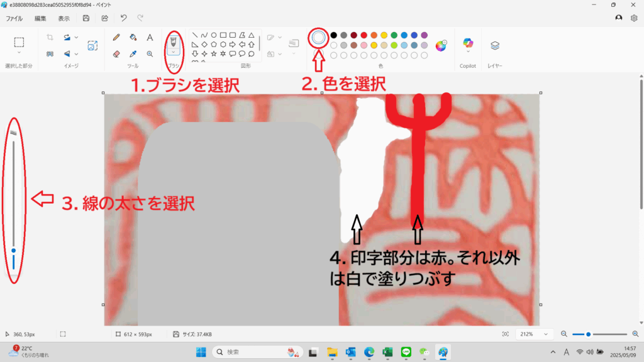
Task: Select the Fill bucket tool
Action: pyautogui.click(x=133, y=38)
